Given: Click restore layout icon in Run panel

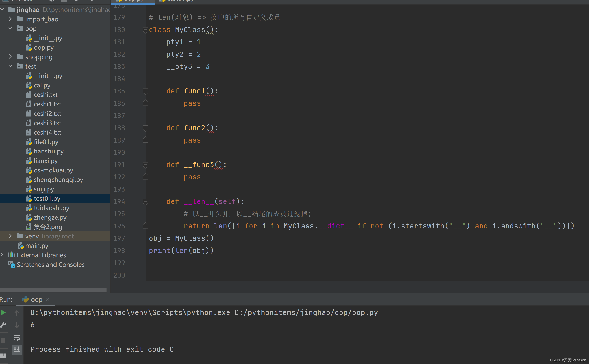Looking at the screenshot, I should pos(3,356).
